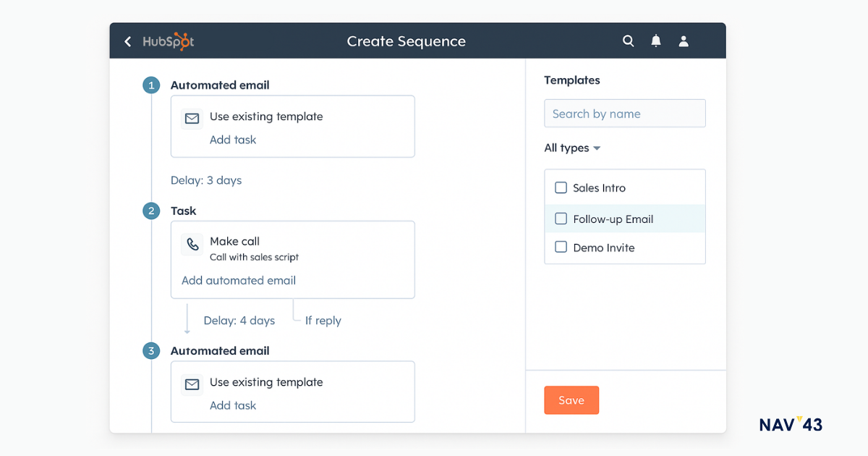Open notifications bell icon
868x456 pixels.
pos(656,41)
